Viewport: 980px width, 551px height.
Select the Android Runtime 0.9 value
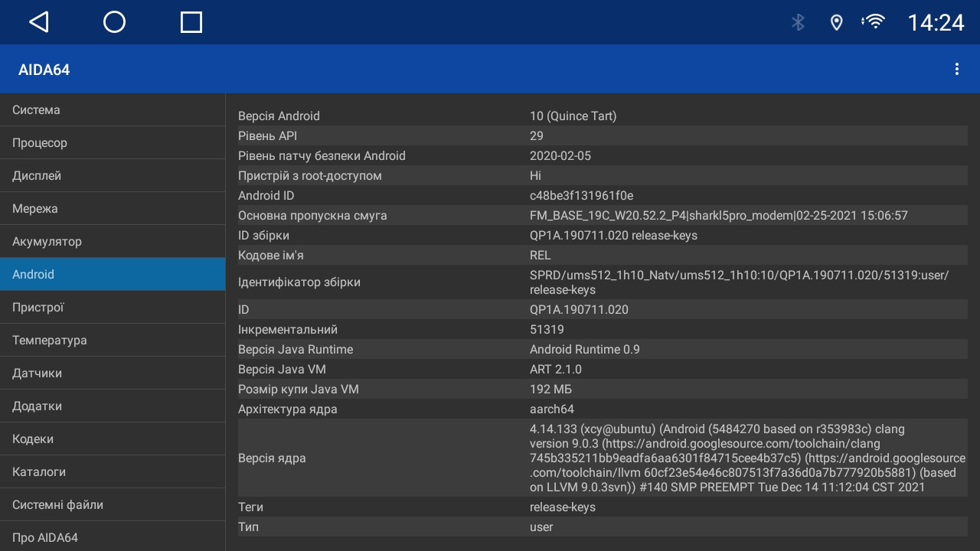pos(585,350)
